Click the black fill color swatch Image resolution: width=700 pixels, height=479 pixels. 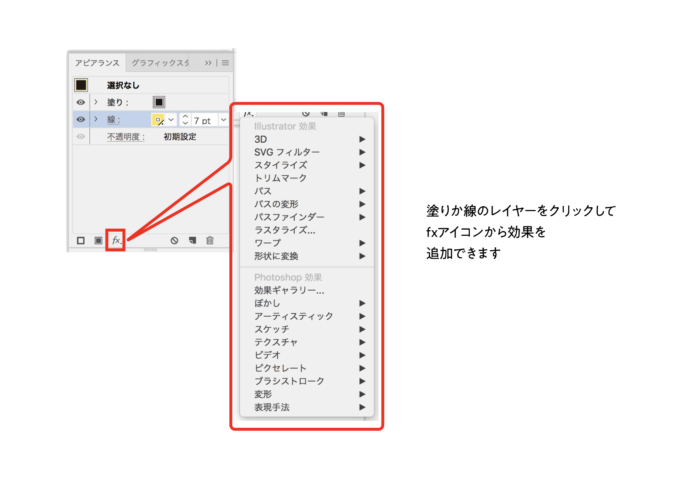click(x=159, y=102)
